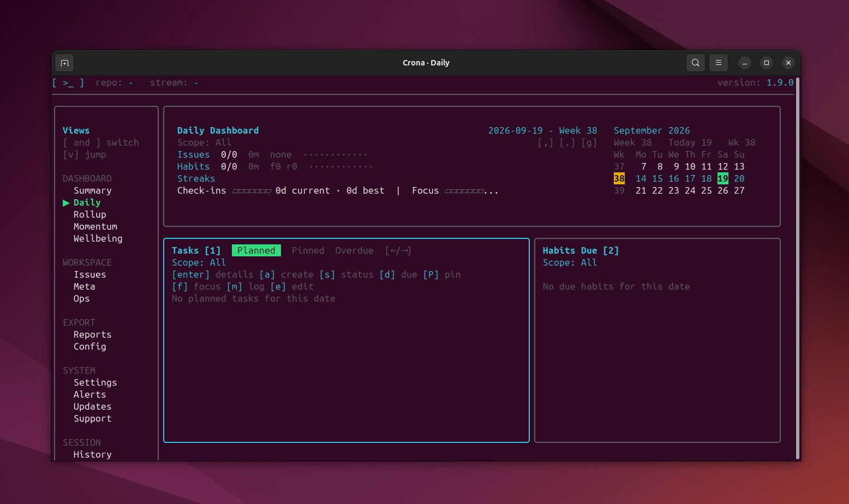The height and width of the screenshot is (504, 849).
Task: Click the command prompt [ >_ ] icon
Action: click(x=68, y=83)
